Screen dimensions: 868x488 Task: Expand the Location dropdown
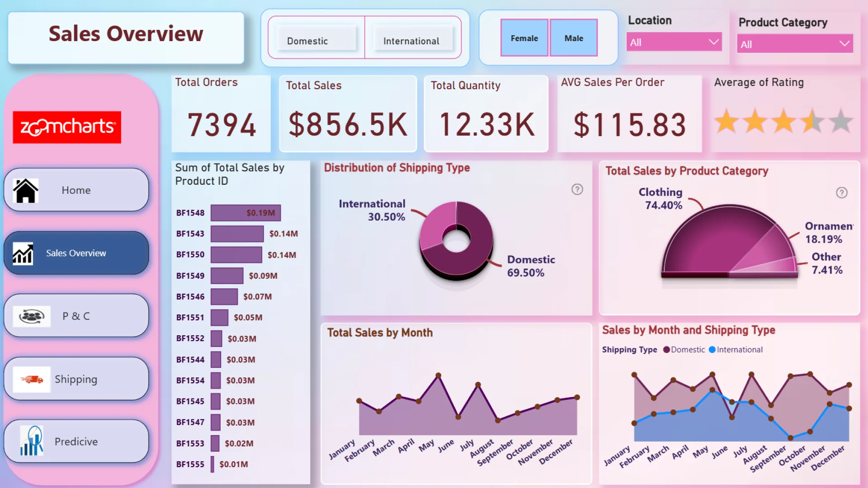pos(674,42)
